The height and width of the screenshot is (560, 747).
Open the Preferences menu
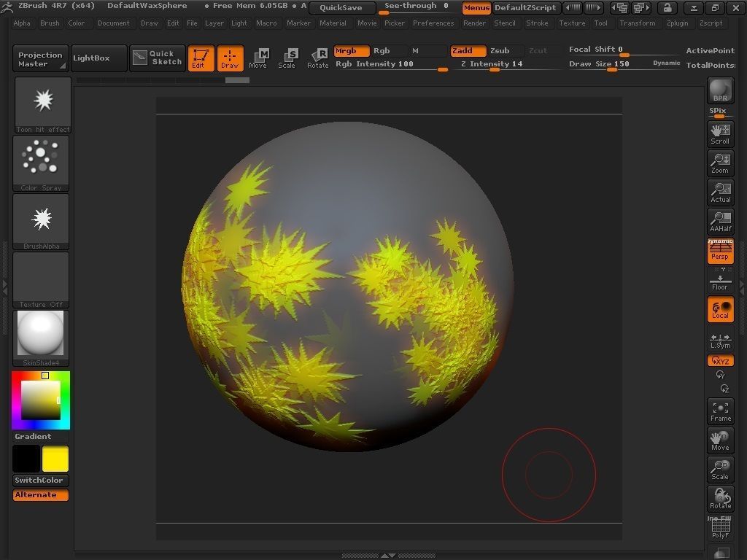click(433, 23)
